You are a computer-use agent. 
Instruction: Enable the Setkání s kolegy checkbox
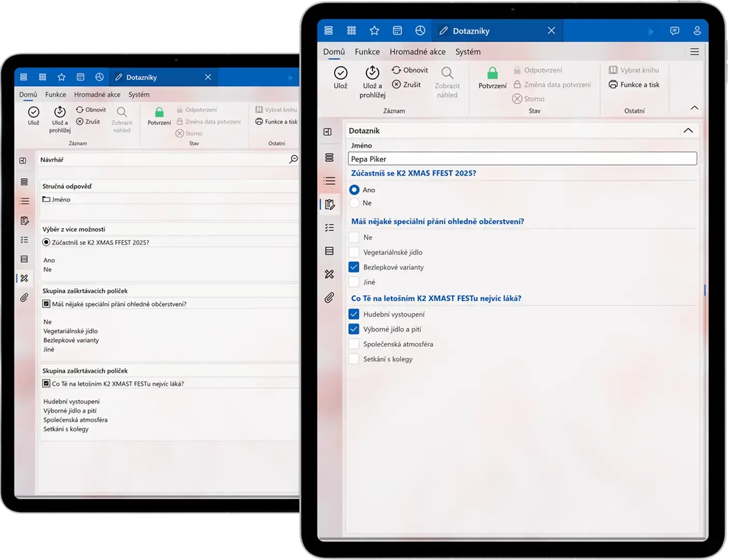(x=354, y=359)
